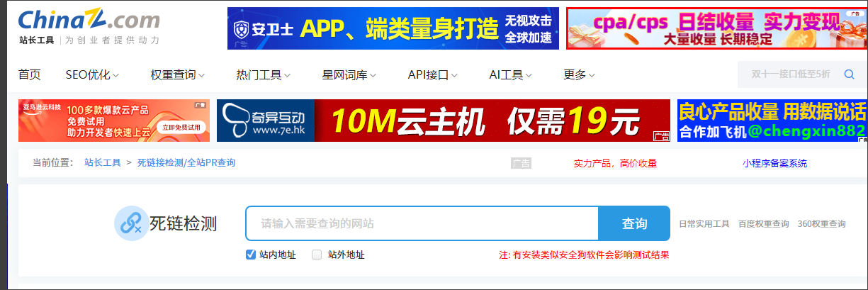Expand the SEO优化 dropdown menu
Viewport: 868px width, 290px height.
[x=92, y=75]
